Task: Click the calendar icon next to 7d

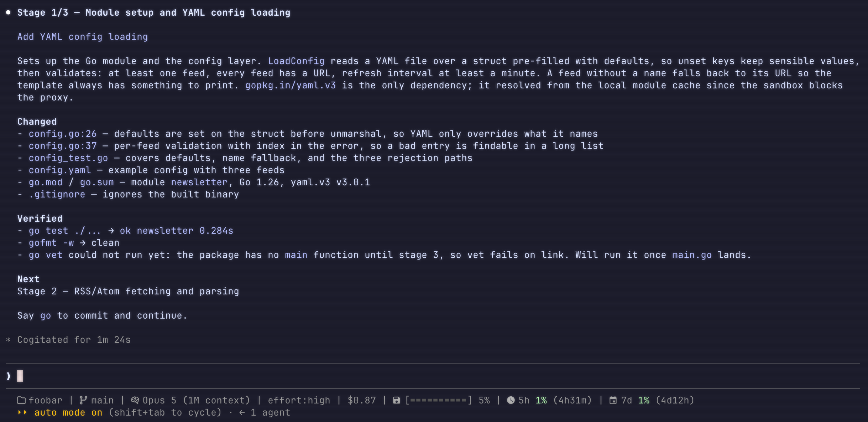Action: pyautogui.click(x=613, y=400)
